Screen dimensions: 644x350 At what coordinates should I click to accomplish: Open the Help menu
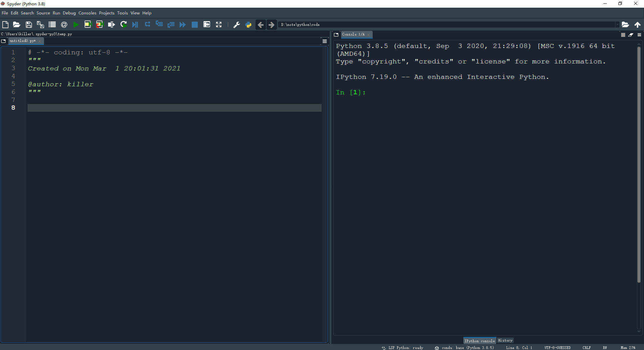click(x=147, y=13)
